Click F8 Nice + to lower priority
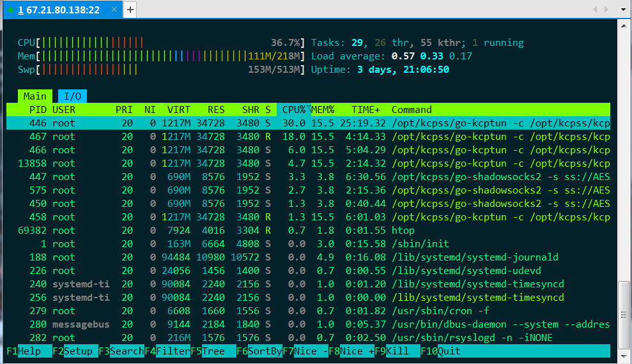Image resolution: width=632 pixels, height=364 pixels. tap(351, 351)
